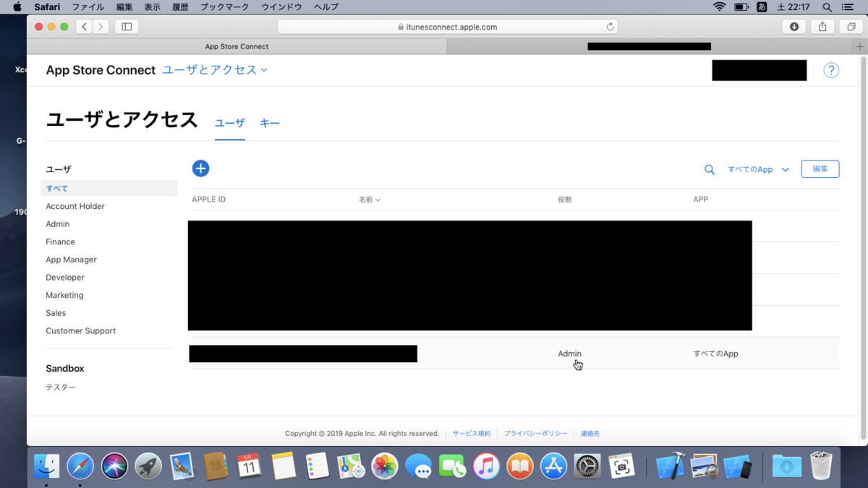Select Developer in the user roles sidebar

(x=65, y=277)
